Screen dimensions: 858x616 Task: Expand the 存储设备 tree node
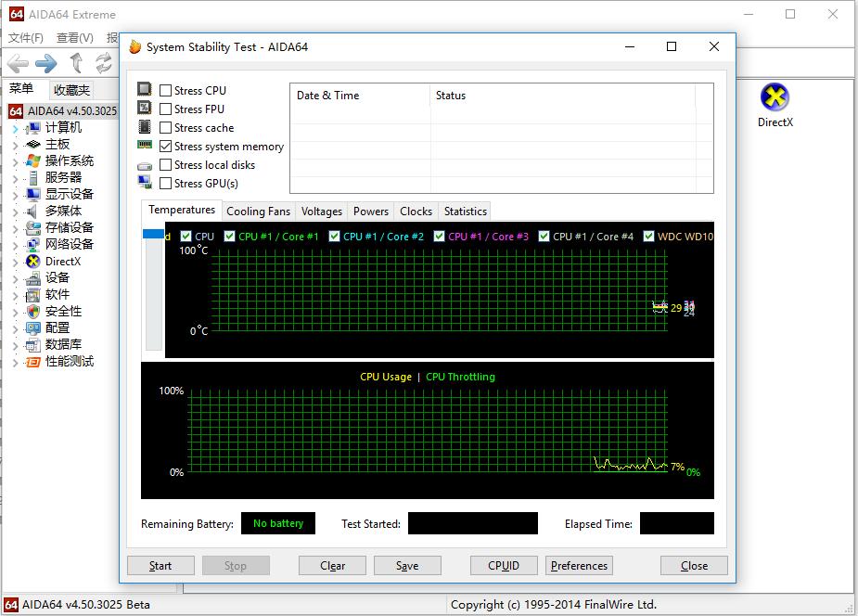16,229
